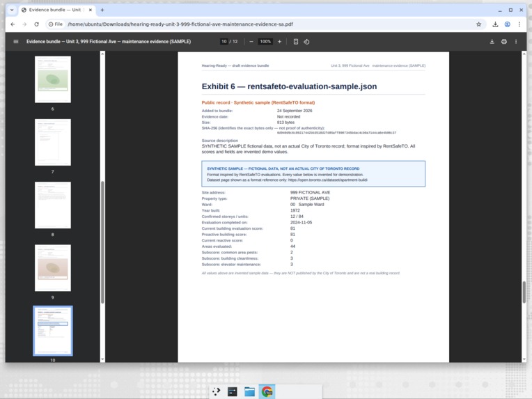The image size is (532, 399).
Task: Click the Exhibit 6 heading text
Action: click(289, 86)
